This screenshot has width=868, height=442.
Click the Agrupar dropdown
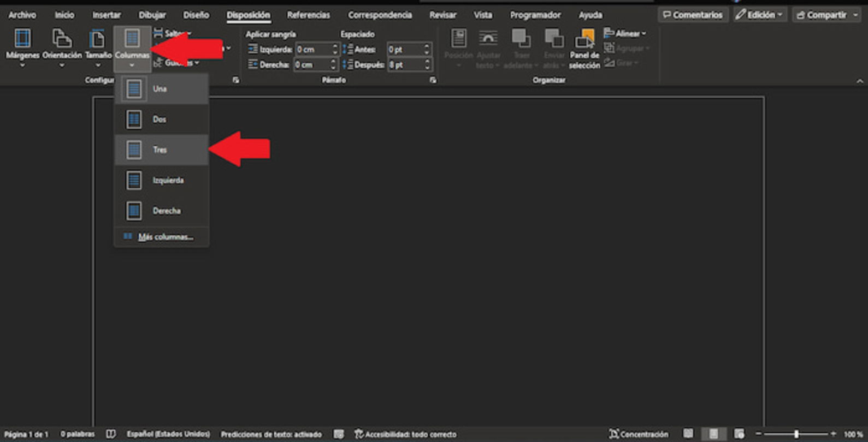627,49
